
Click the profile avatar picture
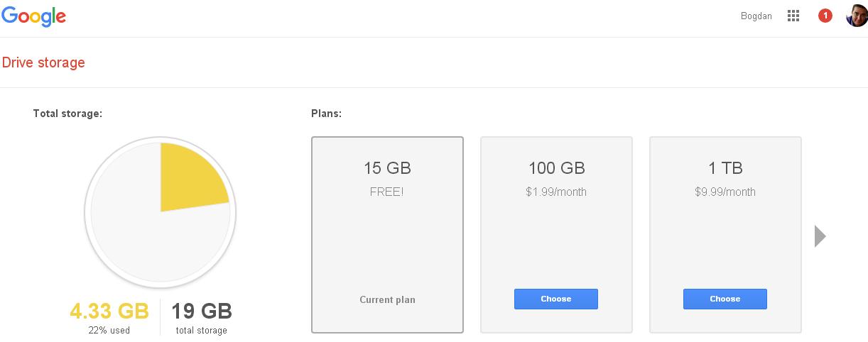click(x=857, y=16)
